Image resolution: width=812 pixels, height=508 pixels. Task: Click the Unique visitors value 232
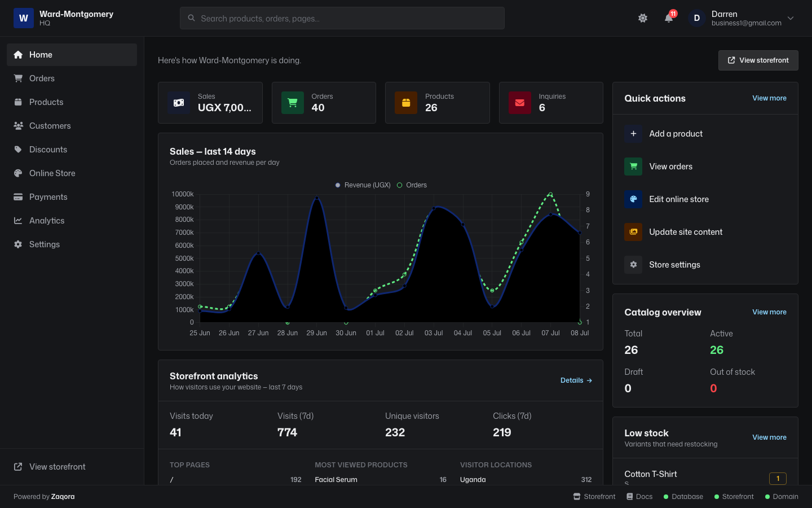click(395, 432)
